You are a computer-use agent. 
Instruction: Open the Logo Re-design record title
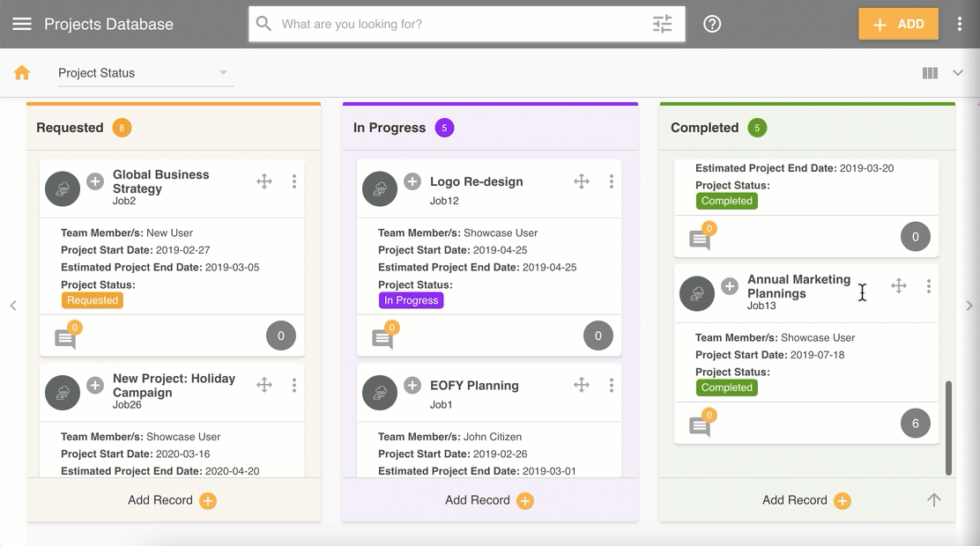pyautogui.click(x=476, y=181)
